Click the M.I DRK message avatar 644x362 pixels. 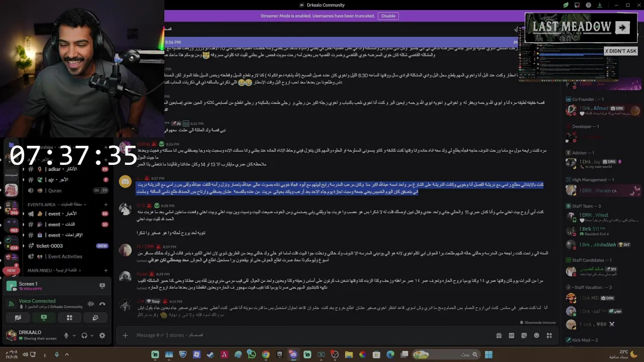[125, 250]
